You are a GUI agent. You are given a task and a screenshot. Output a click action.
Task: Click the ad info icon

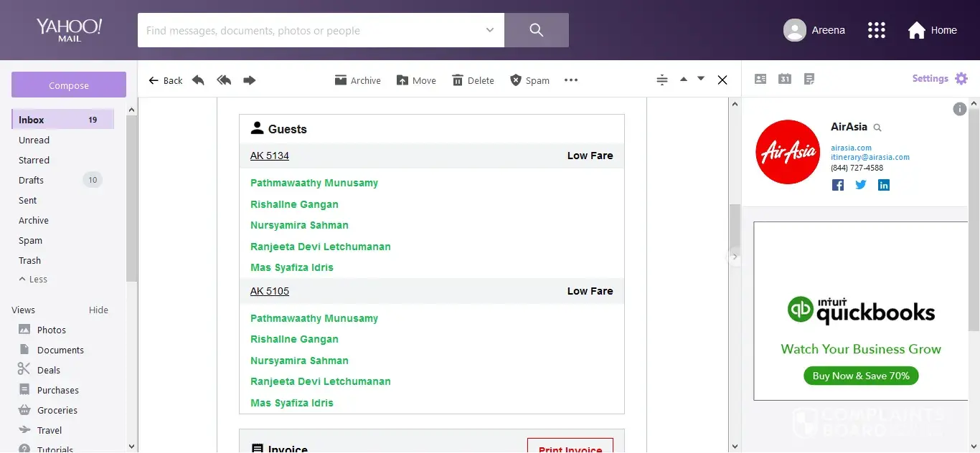(959, 109)
